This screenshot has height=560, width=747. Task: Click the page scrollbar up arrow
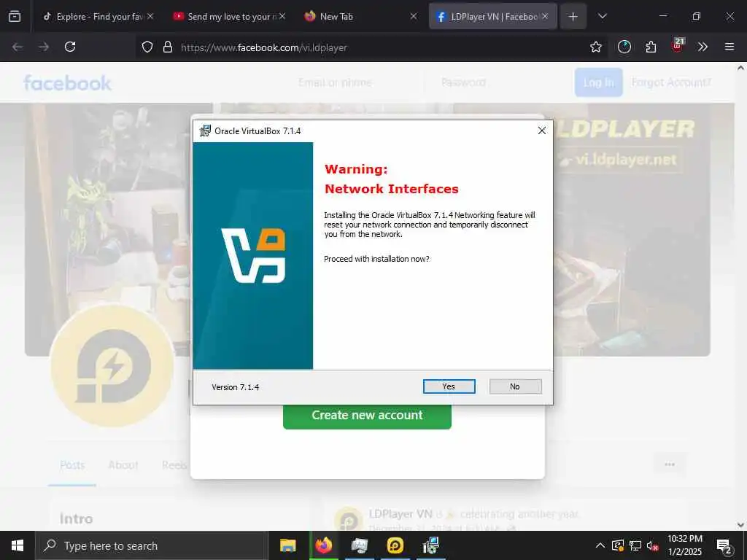click(741, 68)
